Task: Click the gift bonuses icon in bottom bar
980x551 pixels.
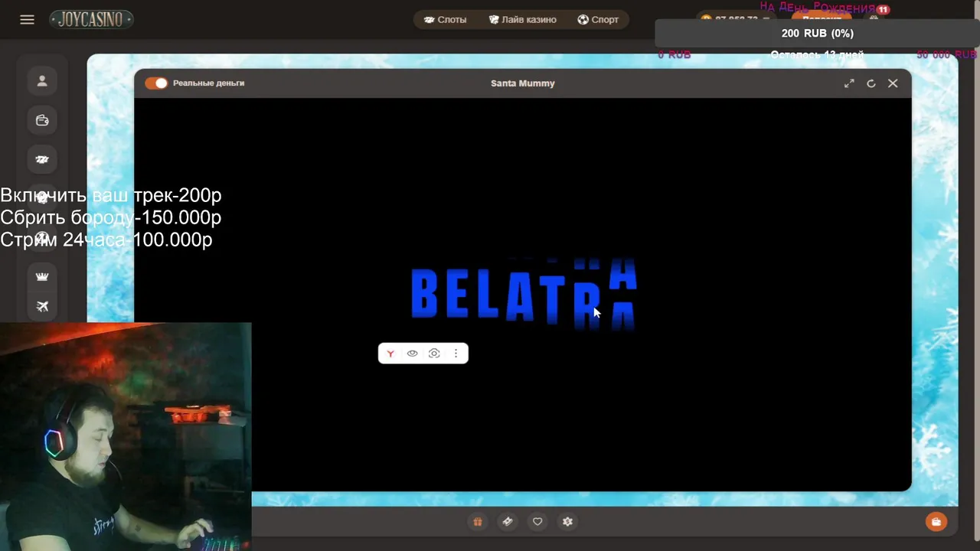Action: pyautogui.click(x=478, y=522)
